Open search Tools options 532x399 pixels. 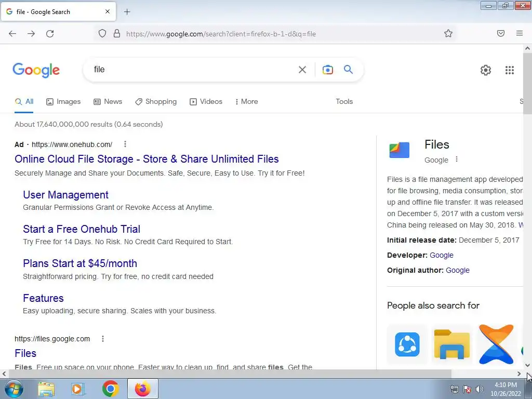click(344, 101)
